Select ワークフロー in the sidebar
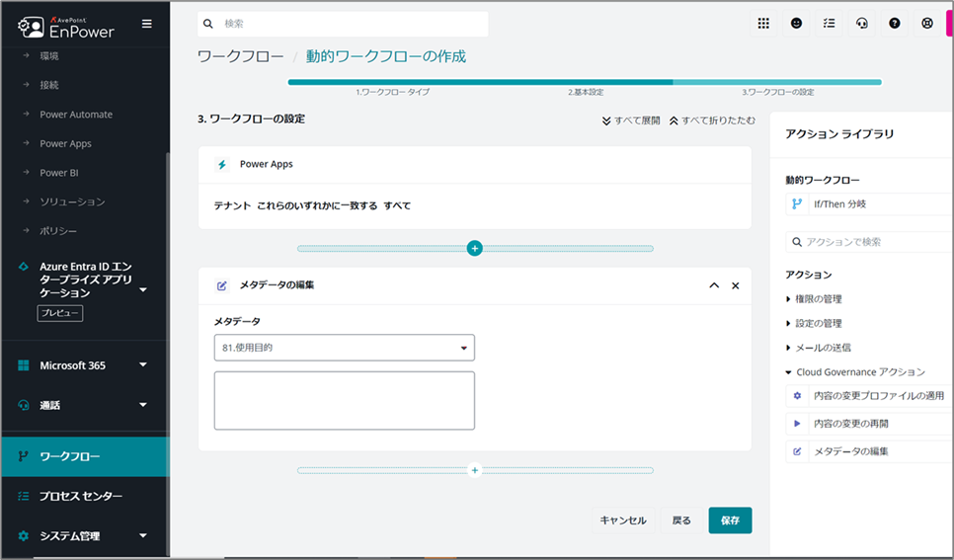 tap(85, 456)
